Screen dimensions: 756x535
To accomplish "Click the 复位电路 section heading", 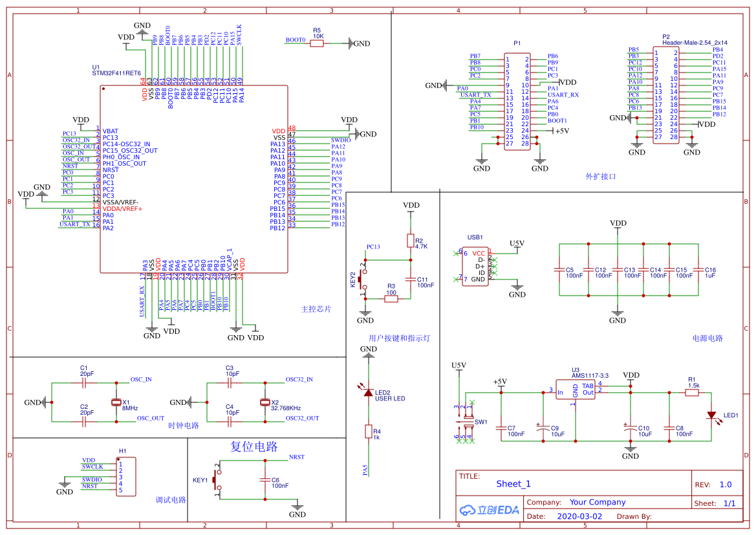I will [254, 446].
